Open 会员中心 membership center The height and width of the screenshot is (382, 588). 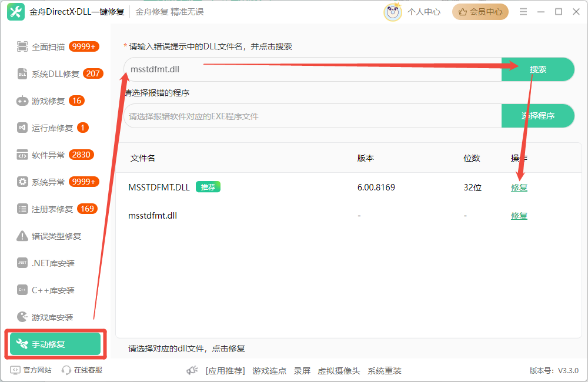point(480,11)
